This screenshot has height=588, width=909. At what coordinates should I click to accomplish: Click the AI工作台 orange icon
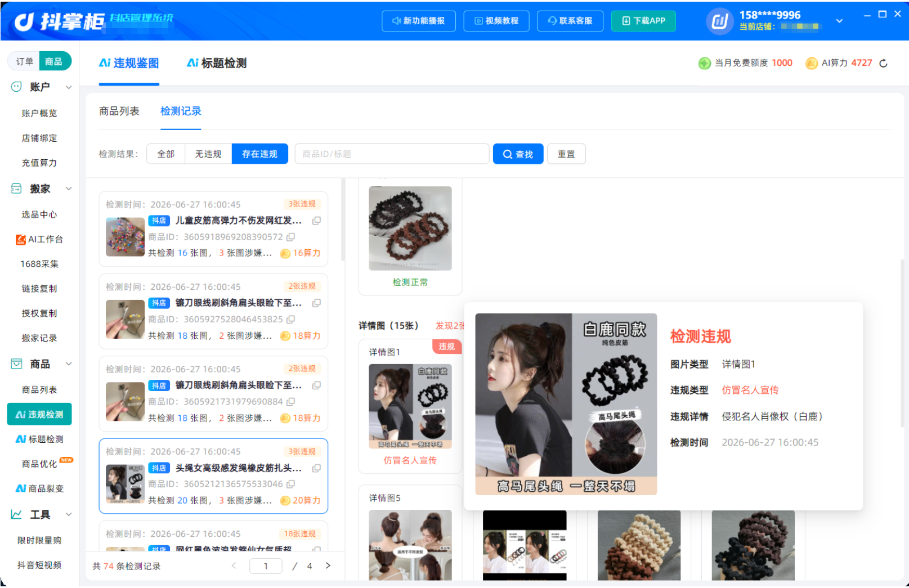[21, 239]
